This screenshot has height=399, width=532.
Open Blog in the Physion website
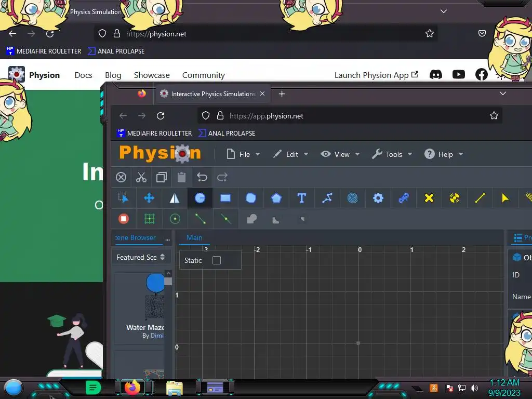pyautogui.click(x=113, y=75)
